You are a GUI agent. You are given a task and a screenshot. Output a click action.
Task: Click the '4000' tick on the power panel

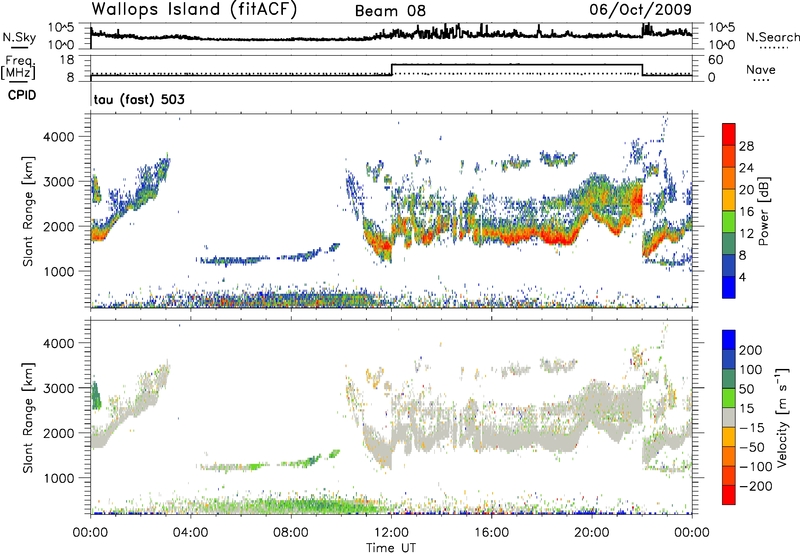(58, 137)
